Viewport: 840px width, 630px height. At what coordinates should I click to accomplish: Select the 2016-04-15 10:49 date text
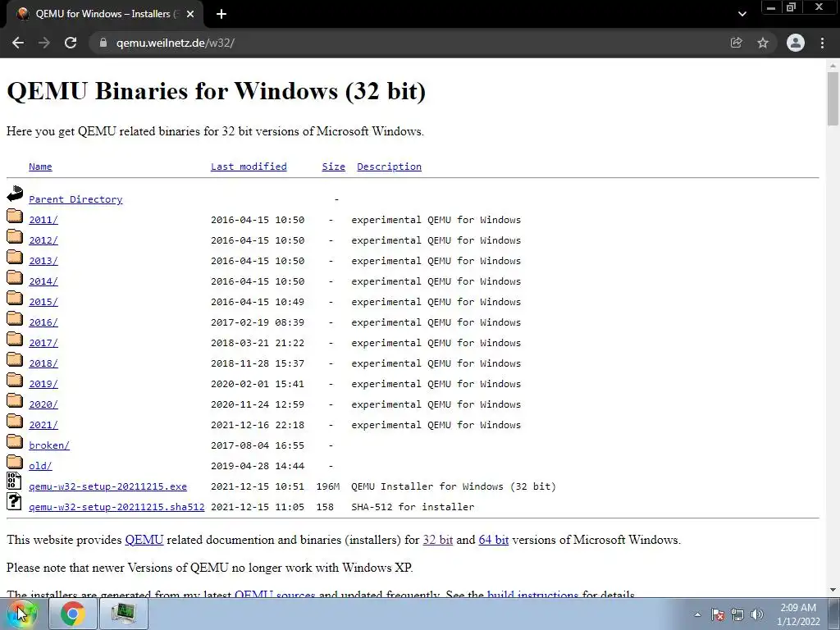[258, 302]
